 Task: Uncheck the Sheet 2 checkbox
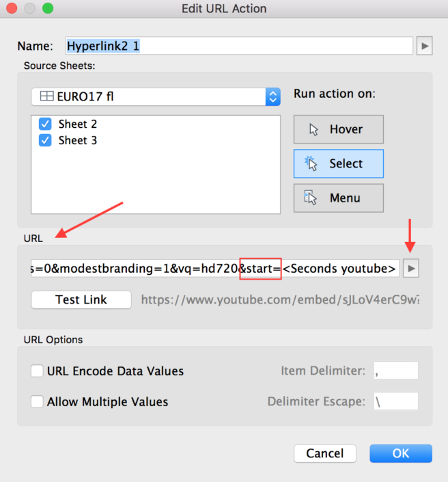click(45, 124)
